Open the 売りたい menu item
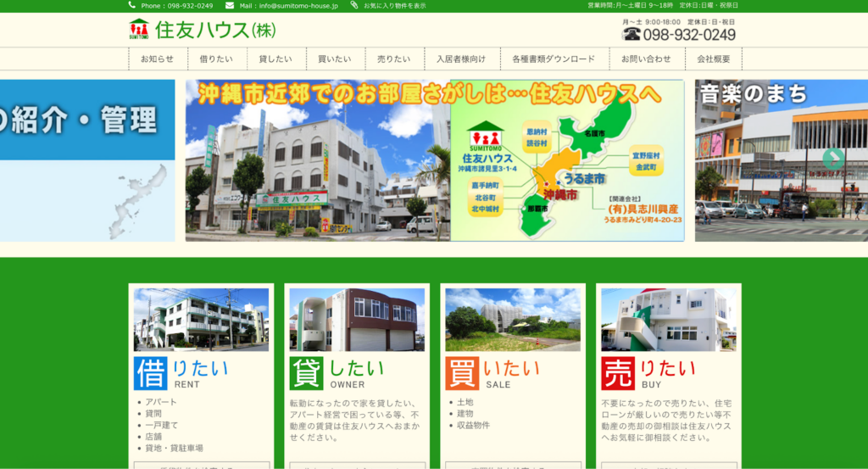 click(x=395, y=59)
